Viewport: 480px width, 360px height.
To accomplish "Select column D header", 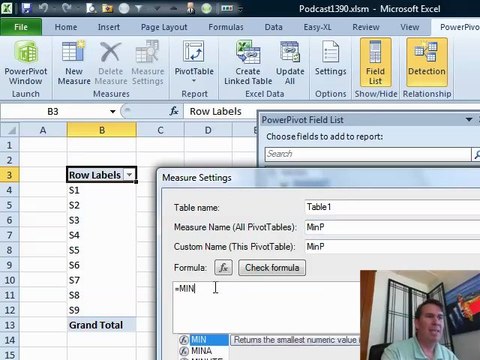I will (x=208, y=130).
